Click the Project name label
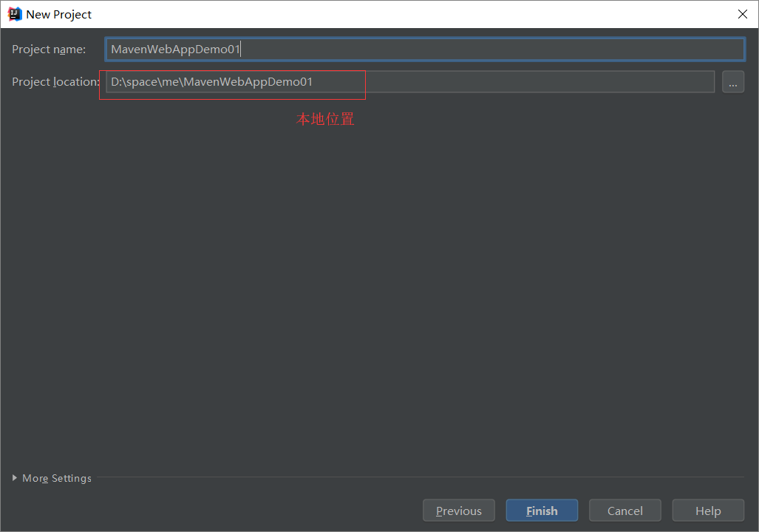Screen dimensions: 759x532 (49, 49)
